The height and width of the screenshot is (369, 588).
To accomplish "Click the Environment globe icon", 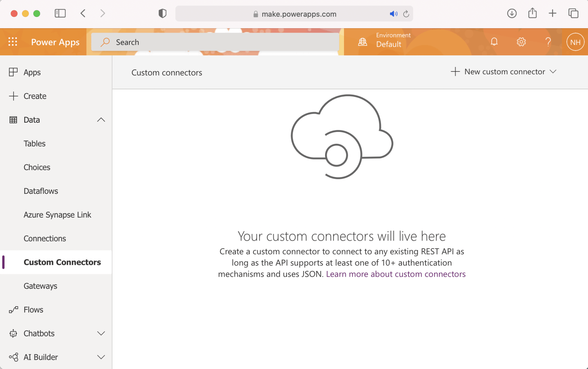I will (x=363, y=42).
